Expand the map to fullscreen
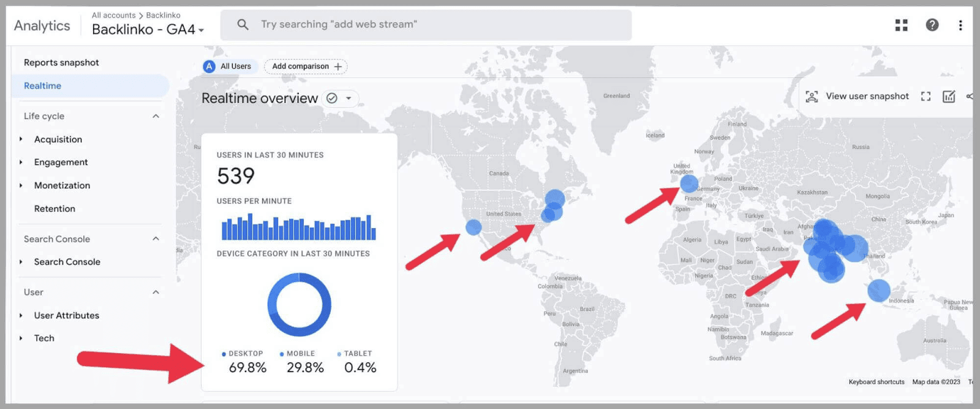Viewport: 980px width, 409px height. pos(925,96)
